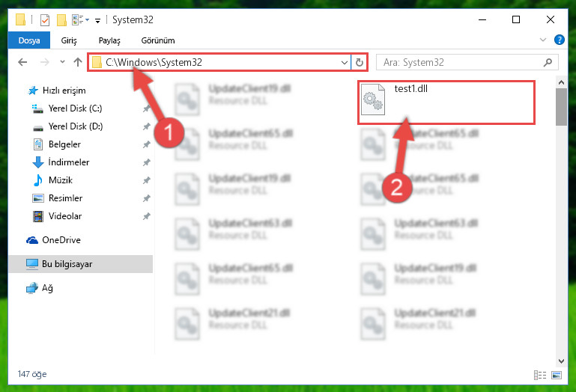This screenshot has height=392, width=576.
Task: Click the search magnifier icon
Action: pyautogui.click(x=548, y=62)
